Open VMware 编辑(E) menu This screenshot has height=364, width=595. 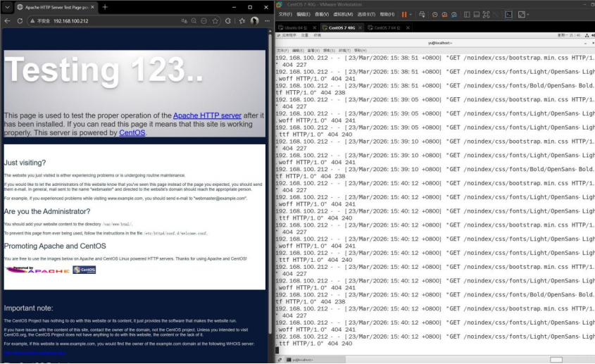(x=303, y=14)
